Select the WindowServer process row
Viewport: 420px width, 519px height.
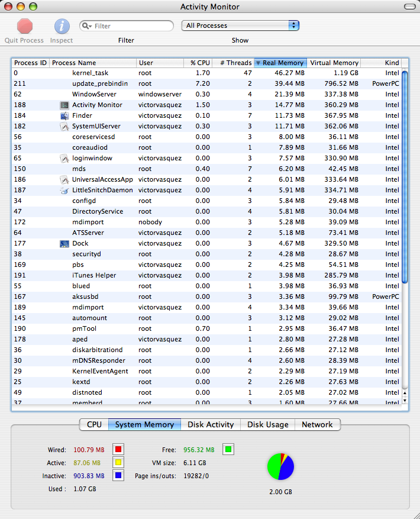coord(206,94)
